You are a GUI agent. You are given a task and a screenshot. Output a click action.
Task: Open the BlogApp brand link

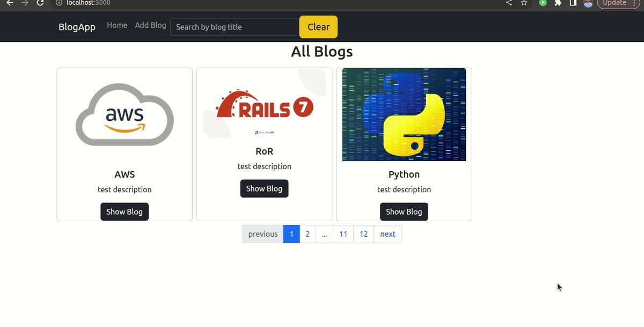click(77, 27)
